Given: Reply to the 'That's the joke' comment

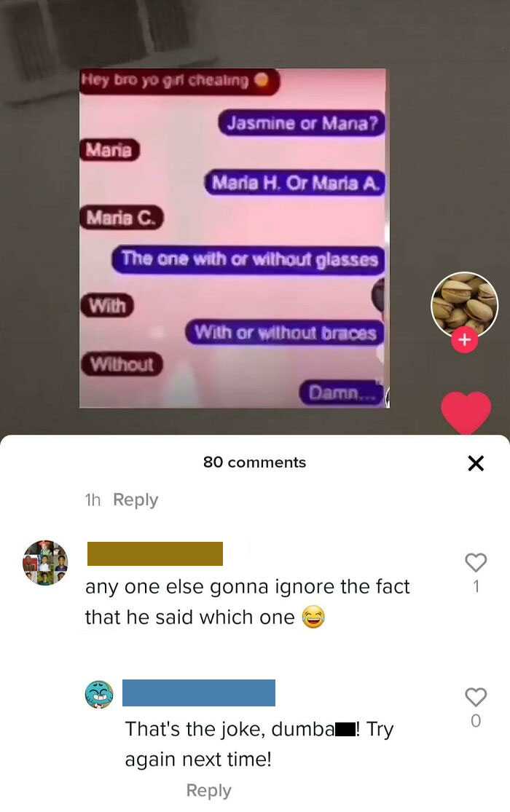Looking at the screenshot, I should (x=209, y=790).
